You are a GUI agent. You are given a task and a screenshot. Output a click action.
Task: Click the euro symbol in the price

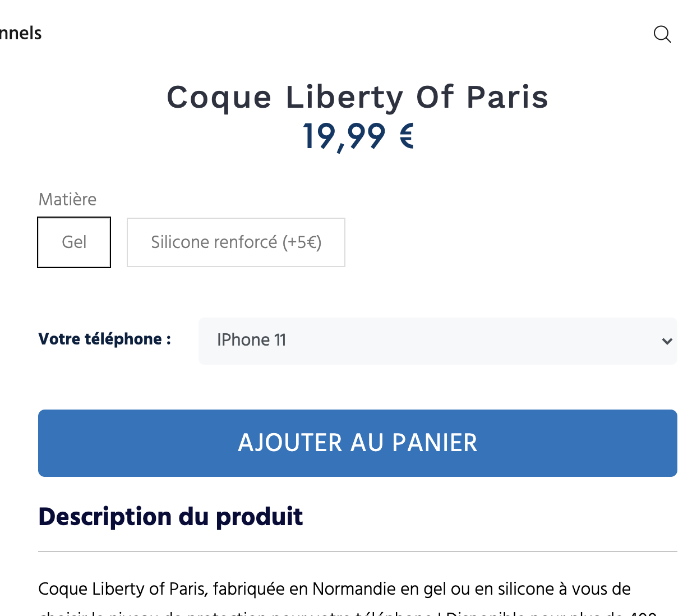pos(407,136)
